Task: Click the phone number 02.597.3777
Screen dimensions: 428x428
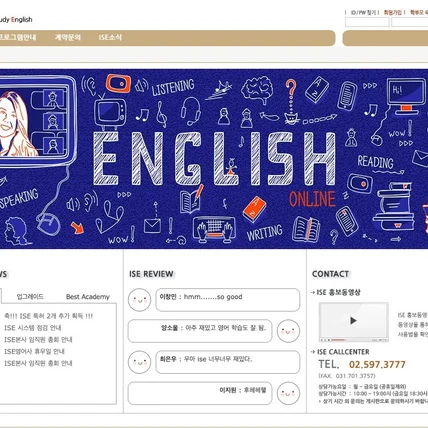Action: (x=377, y=365)
